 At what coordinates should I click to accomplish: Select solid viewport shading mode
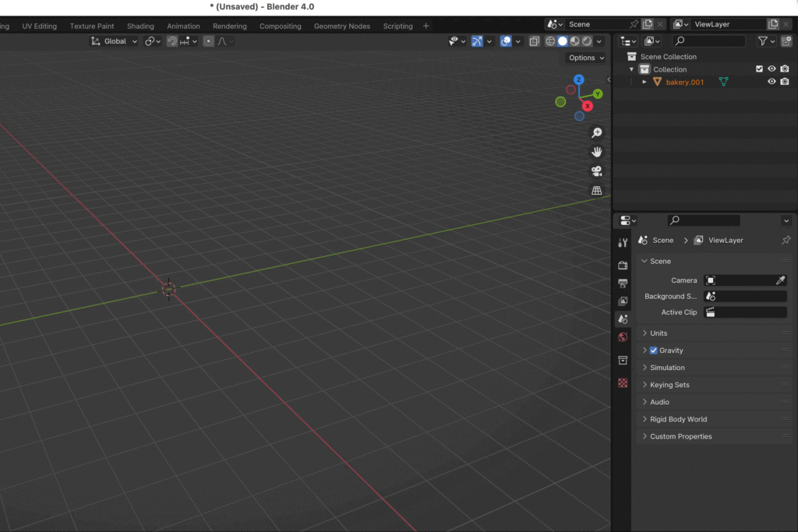pos(563,41)
